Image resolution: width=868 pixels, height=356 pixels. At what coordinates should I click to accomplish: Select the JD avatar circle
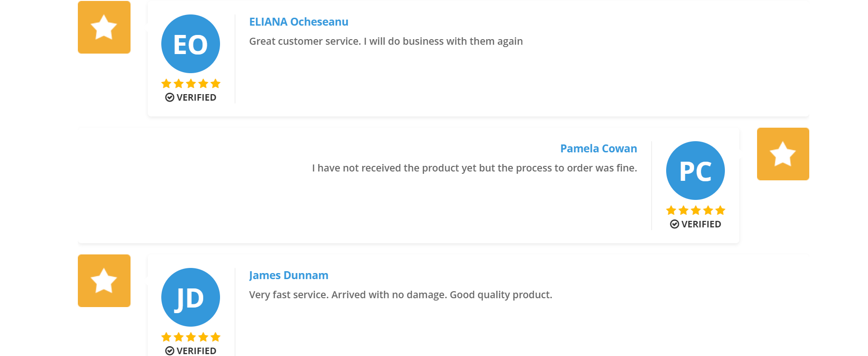click(x=191, y=297)
